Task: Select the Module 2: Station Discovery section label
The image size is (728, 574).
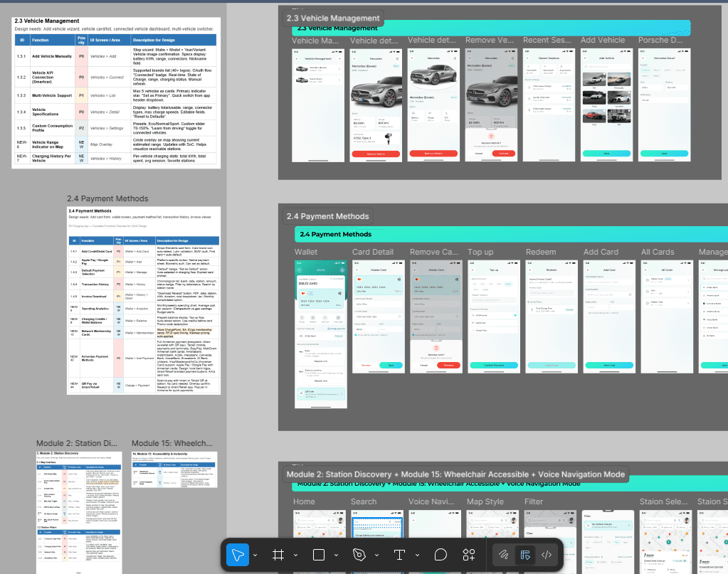Action: point(455,474)
